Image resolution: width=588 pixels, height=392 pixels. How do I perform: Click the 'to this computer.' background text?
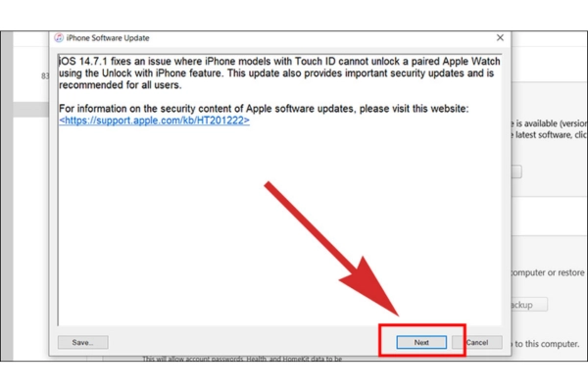547,344
